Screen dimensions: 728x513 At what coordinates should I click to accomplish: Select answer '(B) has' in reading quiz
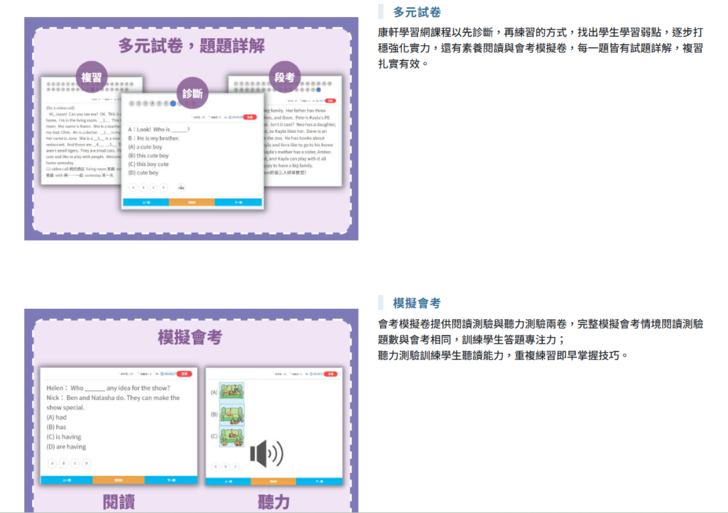click(x=54, y=427)
